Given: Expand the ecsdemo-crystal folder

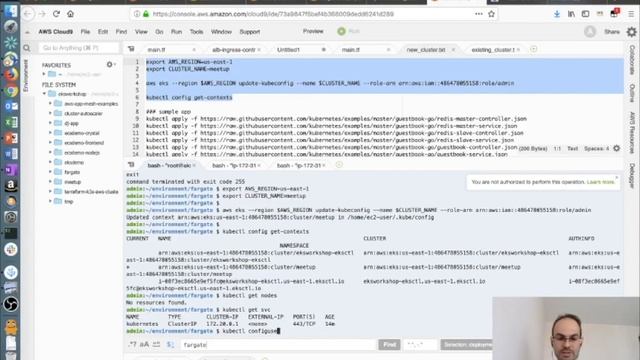Looking at the screenshot, I should tap(50, 133).
